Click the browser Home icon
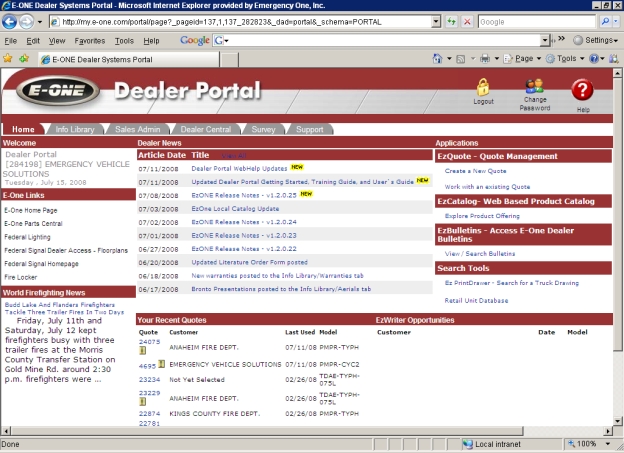The width and height of the screenshot is (624, 453). click(x=437, y=59)
